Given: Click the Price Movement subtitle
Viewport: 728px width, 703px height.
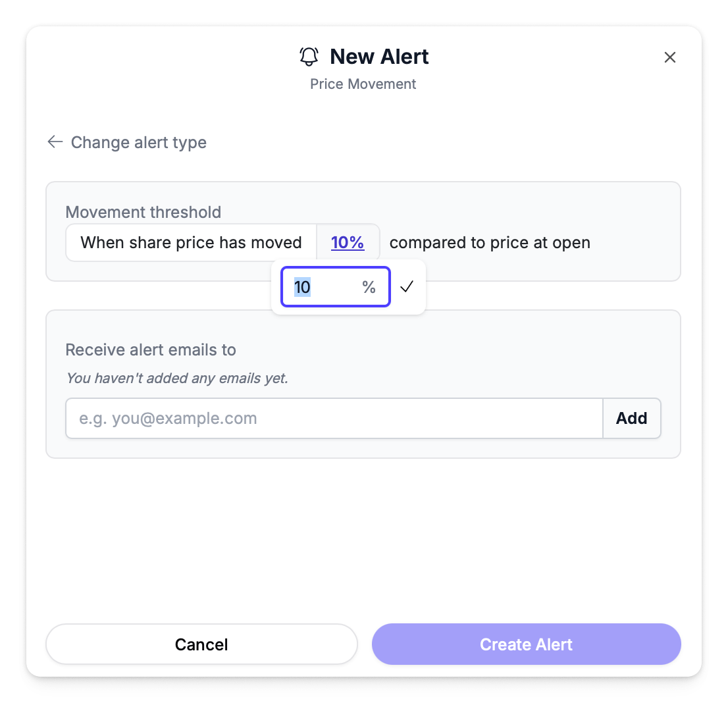Looking at the screenshot, I should 363,84.
